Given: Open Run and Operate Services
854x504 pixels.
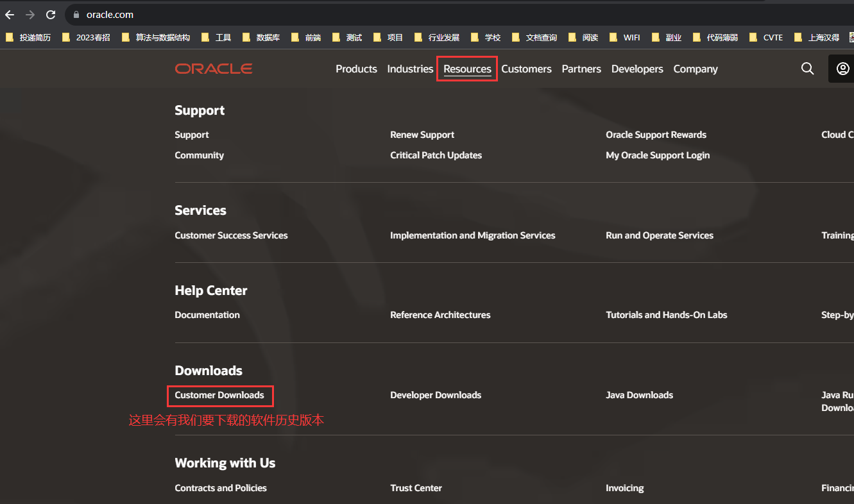Looking at the screenshot, I should pos(660,235).
